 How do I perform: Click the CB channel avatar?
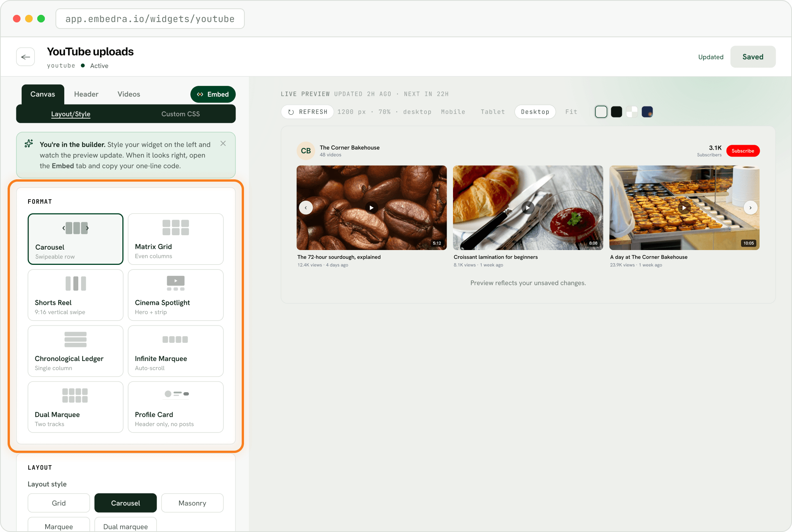click(306, 151)
